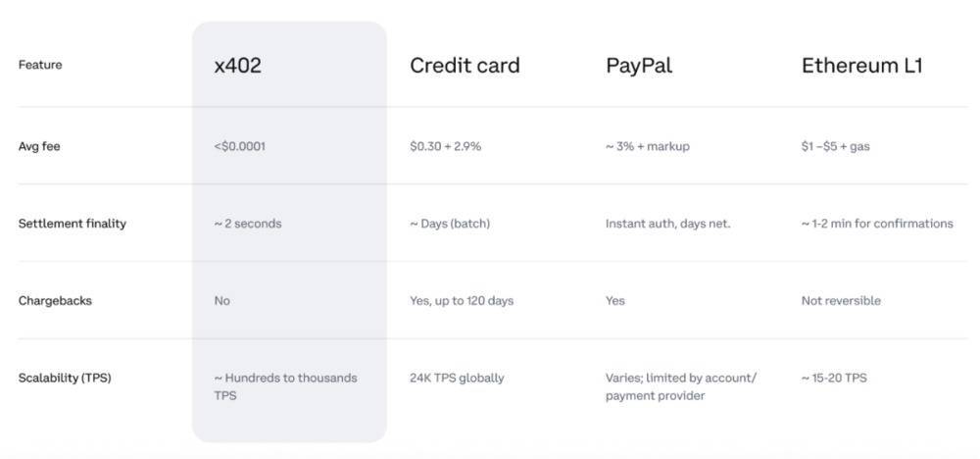Select the Yes, up to 120 days cell

click(461, 300)
